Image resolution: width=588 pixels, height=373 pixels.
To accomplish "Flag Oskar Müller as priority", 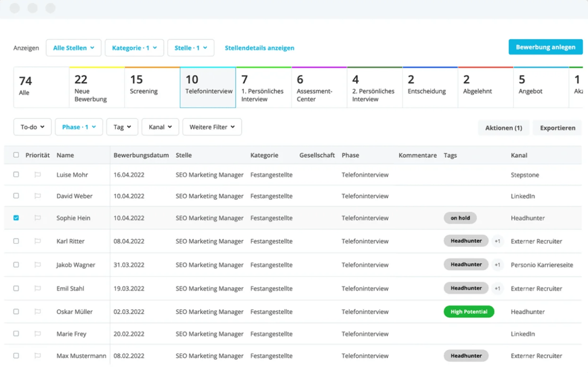I will 38,312.
